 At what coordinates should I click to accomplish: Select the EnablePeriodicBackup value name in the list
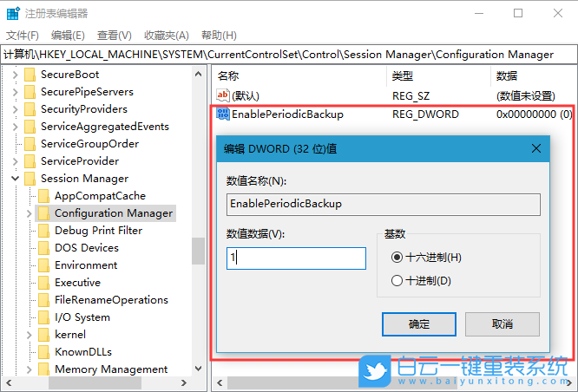point(287,114)
